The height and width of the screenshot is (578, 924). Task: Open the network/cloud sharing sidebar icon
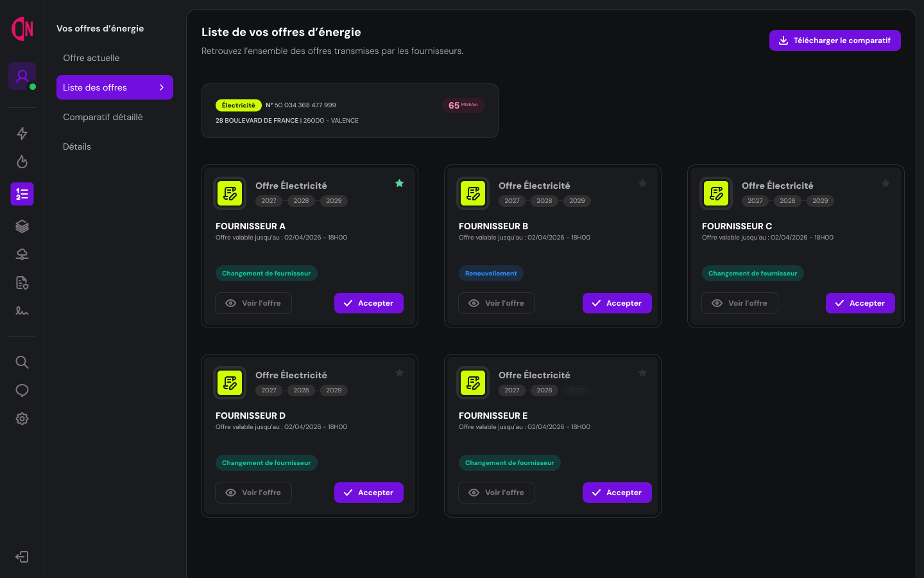click(x=22, y=254)
